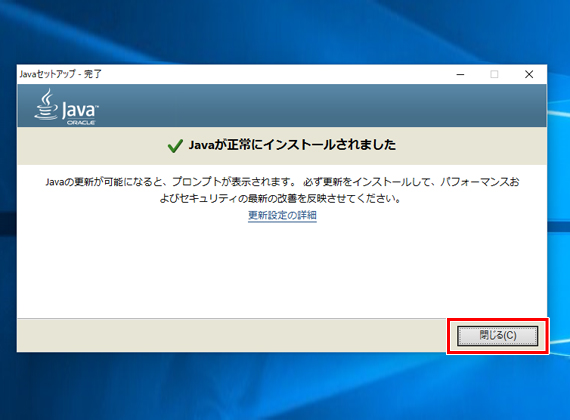Click the Java wordmark in the banner

[80, 110]
